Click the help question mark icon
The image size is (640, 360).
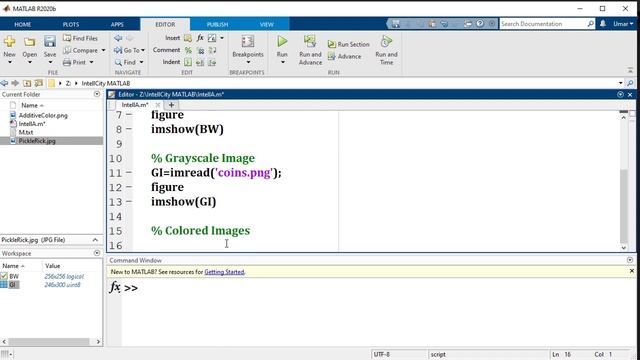click(x=480, y=24)
